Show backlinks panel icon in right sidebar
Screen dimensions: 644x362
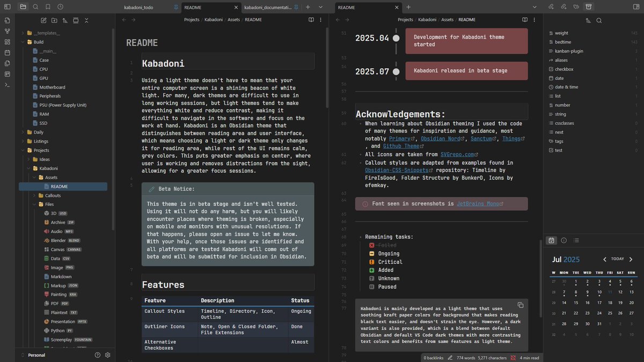click(551, 7)
